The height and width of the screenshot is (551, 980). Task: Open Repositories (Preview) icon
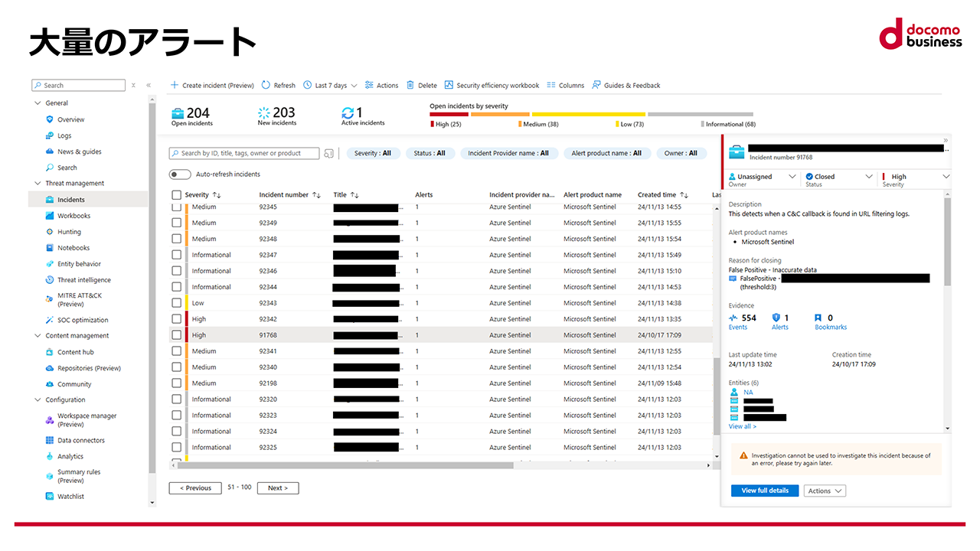point(50,368)
